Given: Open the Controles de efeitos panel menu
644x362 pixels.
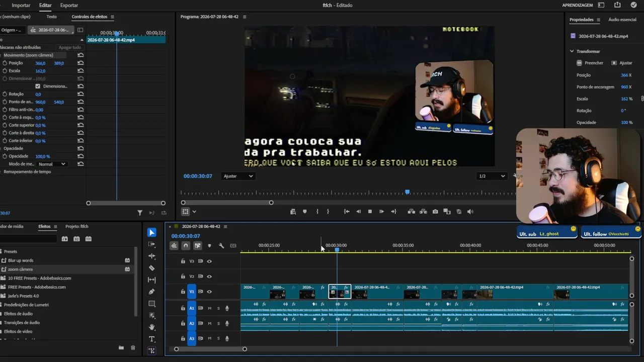Looking at the screenshot, I should point(113,17).
